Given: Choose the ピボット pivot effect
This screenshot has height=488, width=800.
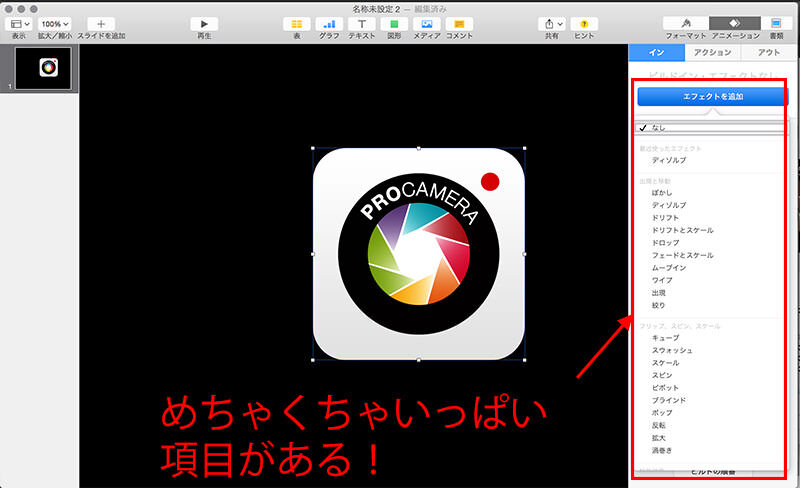Looking at the screenshot, I should (665, 388).
